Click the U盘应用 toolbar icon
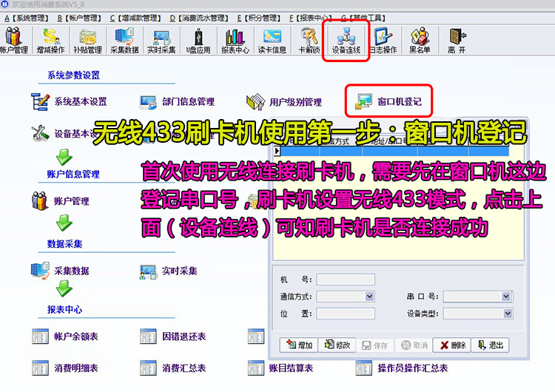The height and width of the screenshot is (392, 555). [198, 40]
